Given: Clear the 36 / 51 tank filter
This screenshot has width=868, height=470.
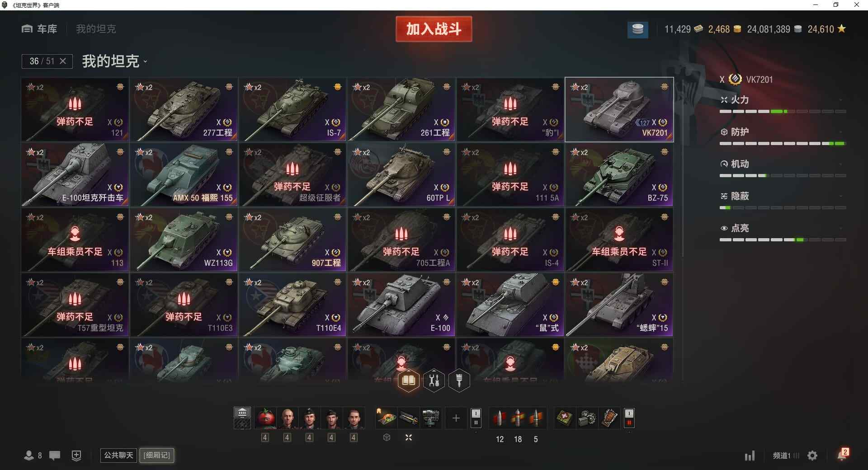Looking at the screenshot, I should coord(63,61).
